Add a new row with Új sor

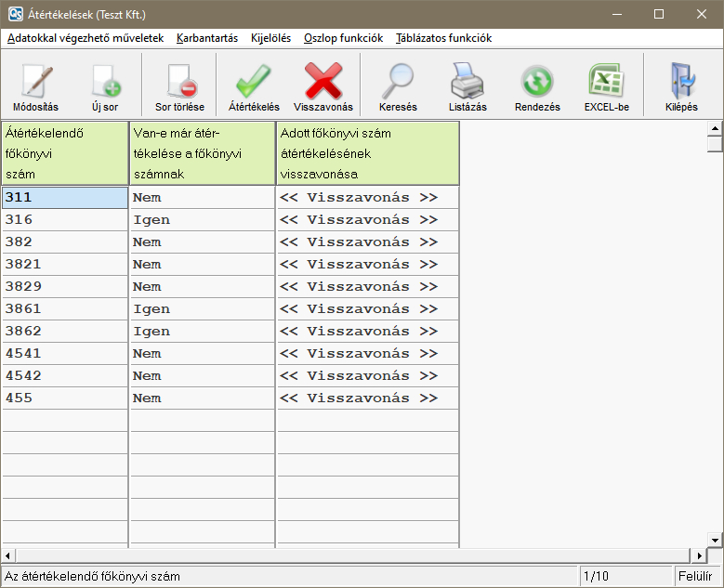coord(104,85)
